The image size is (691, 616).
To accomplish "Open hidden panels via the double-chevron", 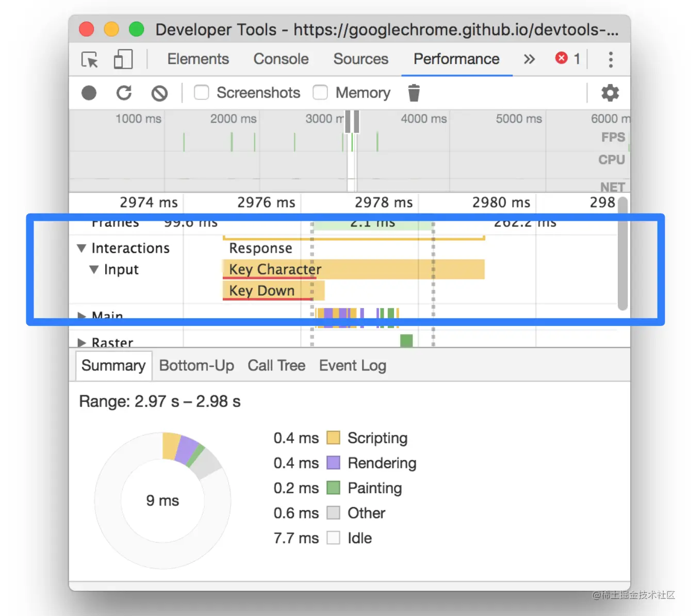I will pos(529,59).
